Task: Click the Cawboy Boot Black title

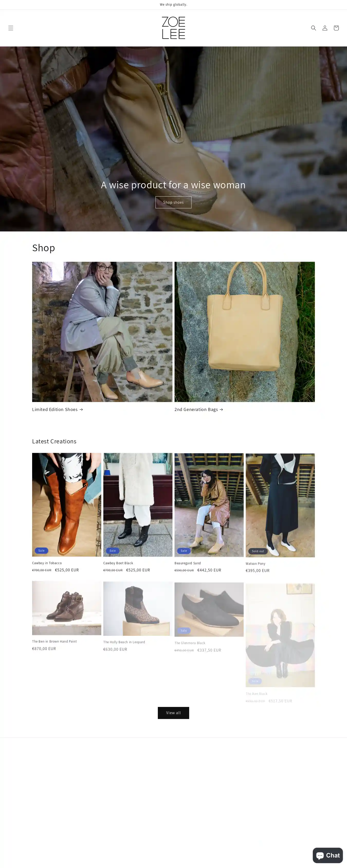Action: coord(118,563)
